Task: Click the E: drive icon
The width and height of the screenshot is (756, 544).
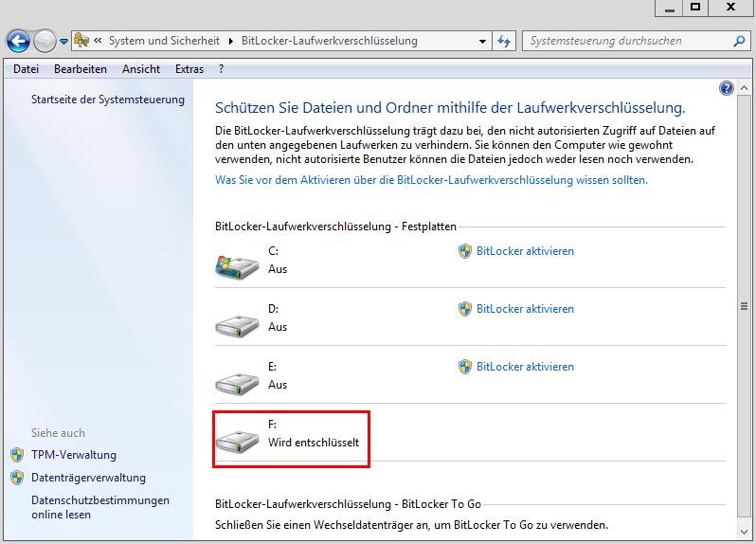Action: coord(237,384)
